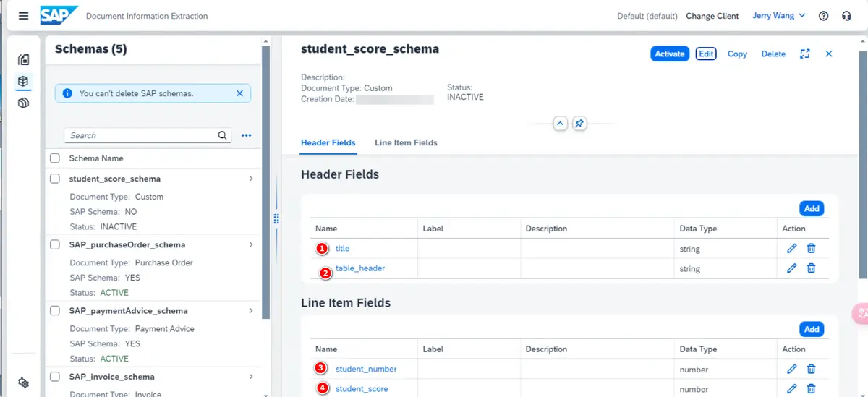
Task: Collapse the schema header with chevron button
Action: coord(560,124)
